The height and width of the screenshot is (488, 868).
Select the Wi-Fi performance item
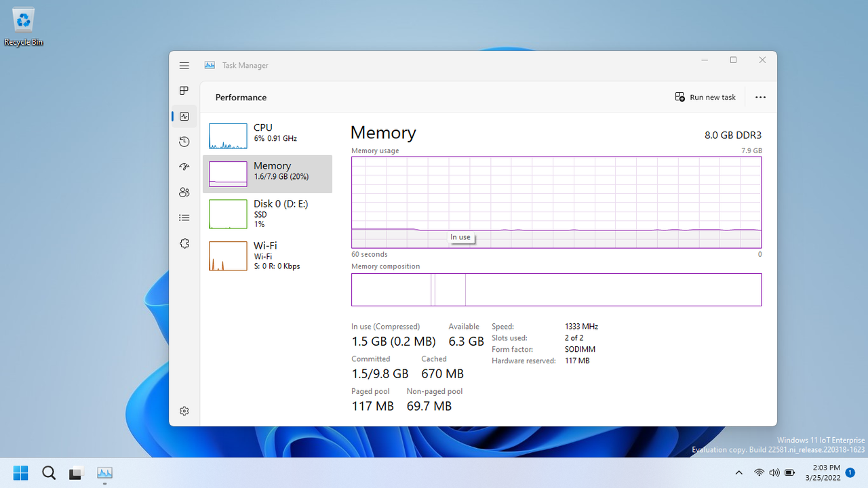pos(267,256)
